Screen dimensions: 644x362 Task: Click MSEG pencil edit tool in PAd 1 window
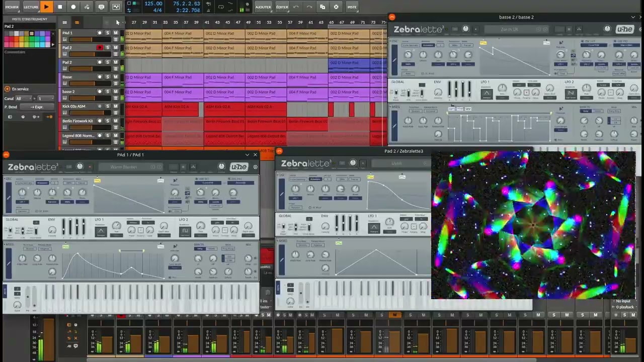click(x=9, y=263)
